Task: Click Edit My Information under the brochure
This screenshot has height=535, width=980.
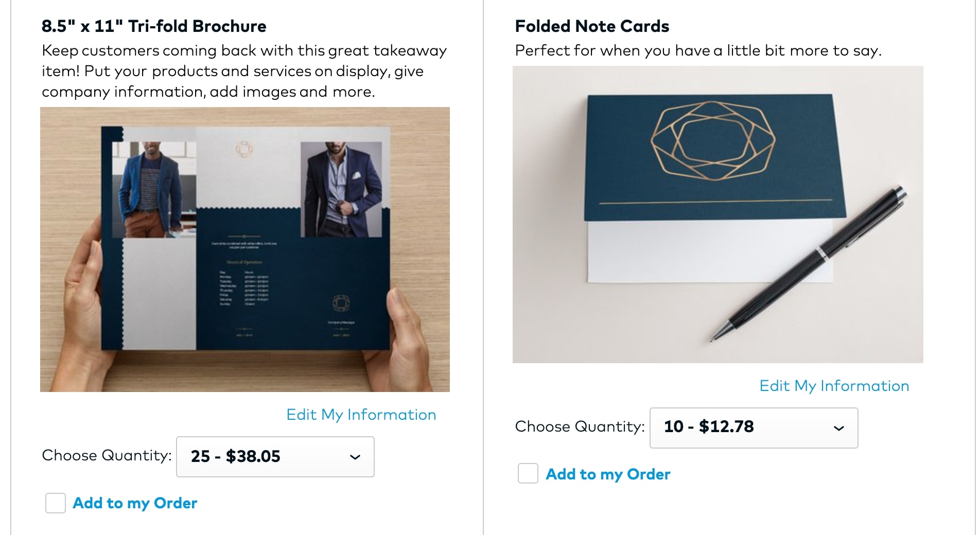Action: (361, 415)
